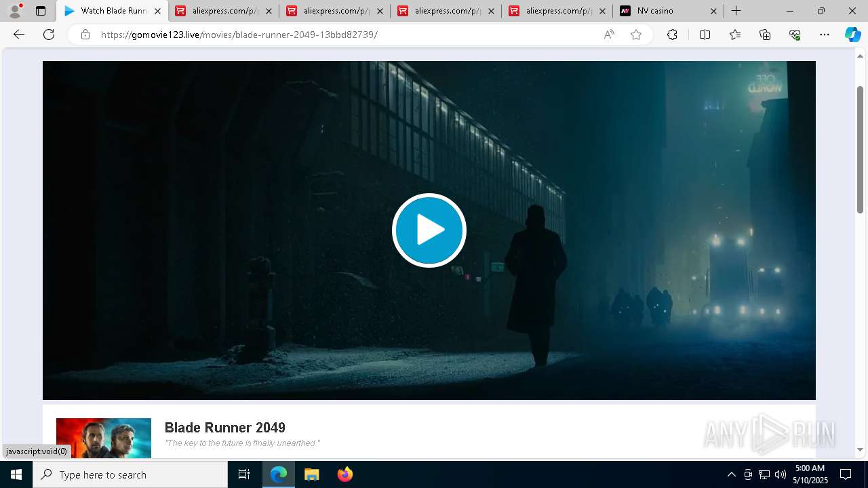
Task: Close the NV casino tab
Action: tap(713, 11)
